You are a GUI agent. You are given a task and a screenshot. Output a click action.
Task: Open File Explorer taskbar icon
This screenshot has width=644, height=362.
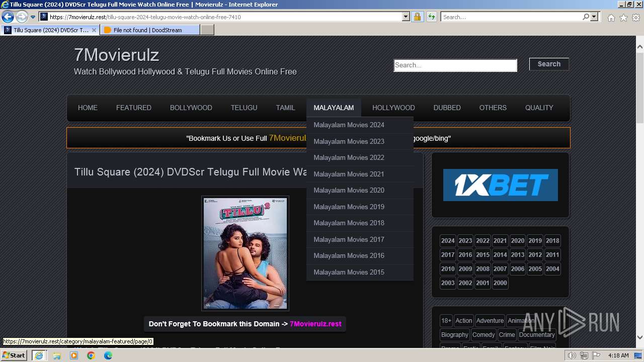pos(56,355)
